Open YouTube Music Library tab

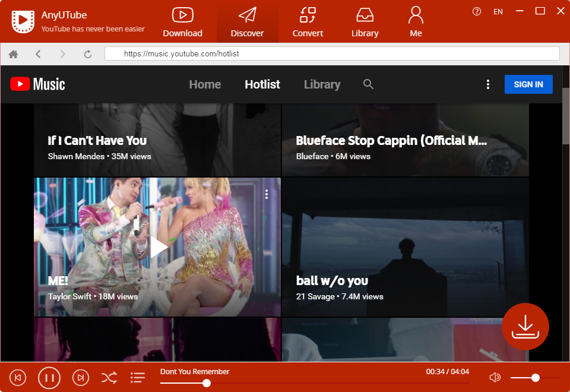[322, 84]
